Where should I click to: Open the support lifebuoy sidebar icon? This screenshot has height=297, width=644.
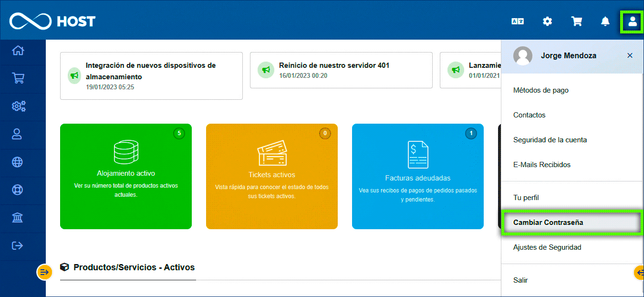pyautogui.click(x=18, y=190)
